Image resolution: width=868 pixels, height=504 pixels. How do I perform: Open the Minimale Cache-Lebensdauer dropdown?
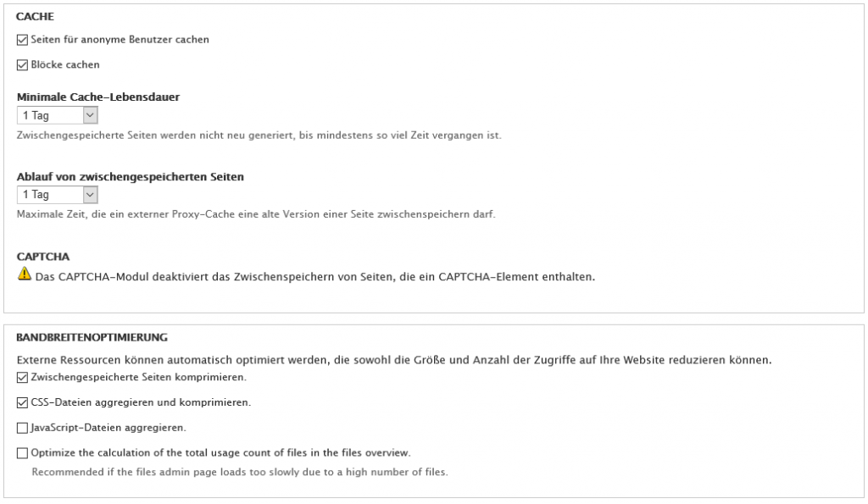[x=58, y=115]
